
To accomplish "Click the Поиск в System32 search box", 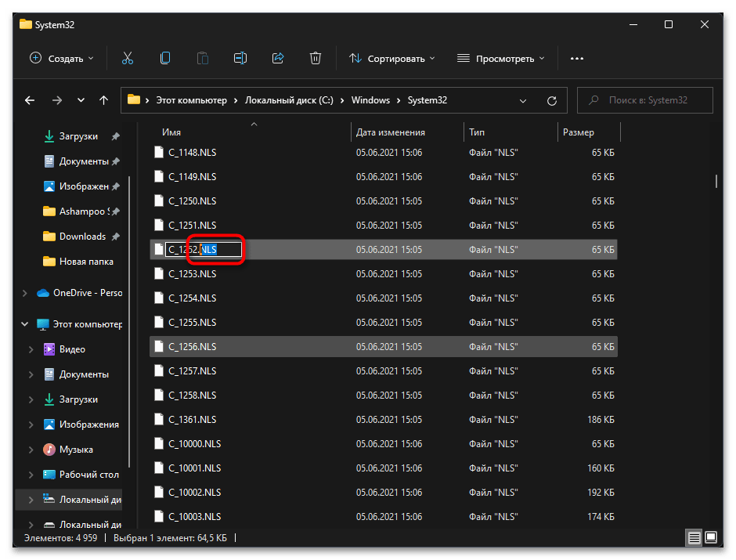I will pyautogui.click(x=644, y=100).
